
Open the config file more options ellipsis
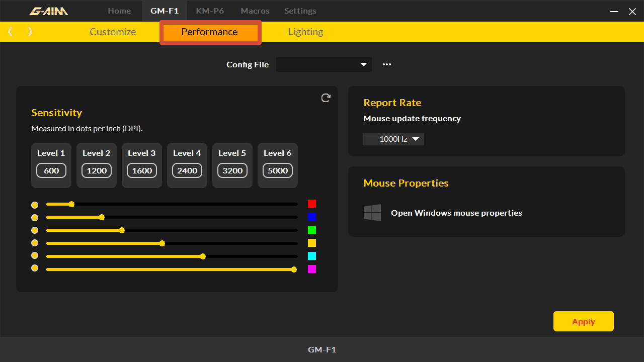coord(386,64)
